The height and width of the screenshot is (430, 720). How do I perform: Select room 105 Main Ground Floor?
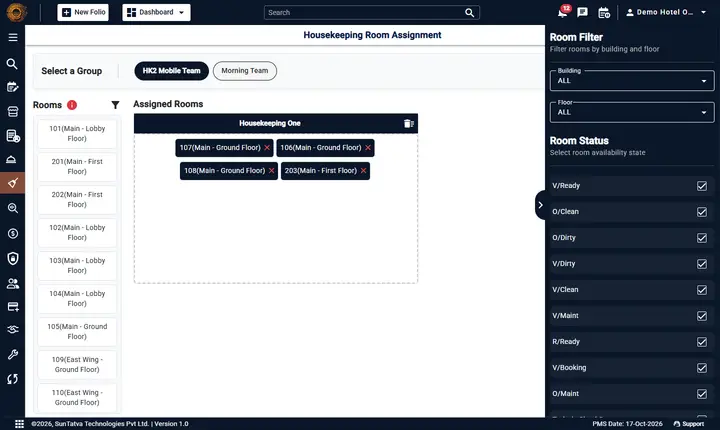(x=77, y=332)
